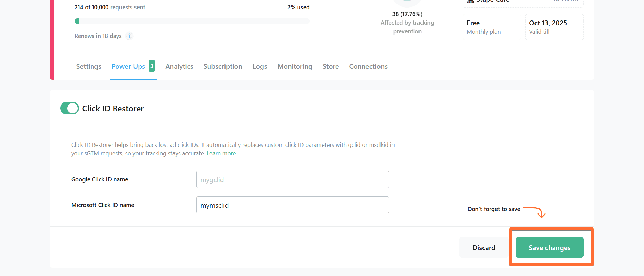Click the requests usage progress bar
644x276 pixels.
click(192, 21)
